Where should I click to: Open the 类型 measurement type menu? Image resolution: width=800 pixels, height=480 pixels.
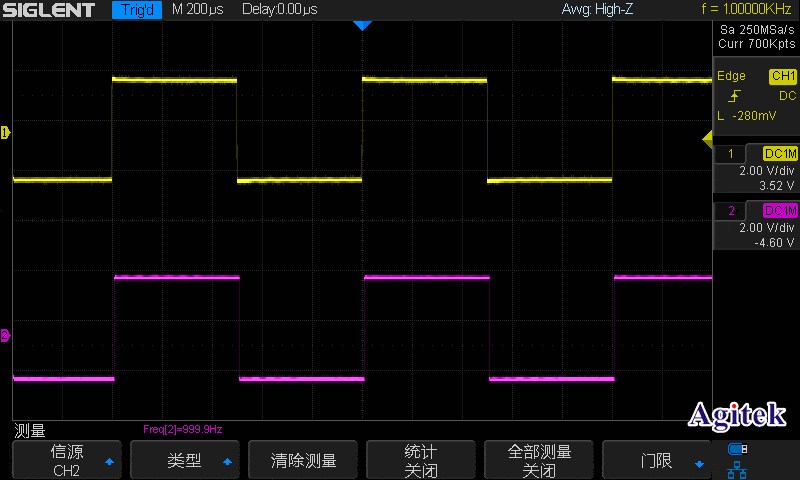(x=185, y=460)
